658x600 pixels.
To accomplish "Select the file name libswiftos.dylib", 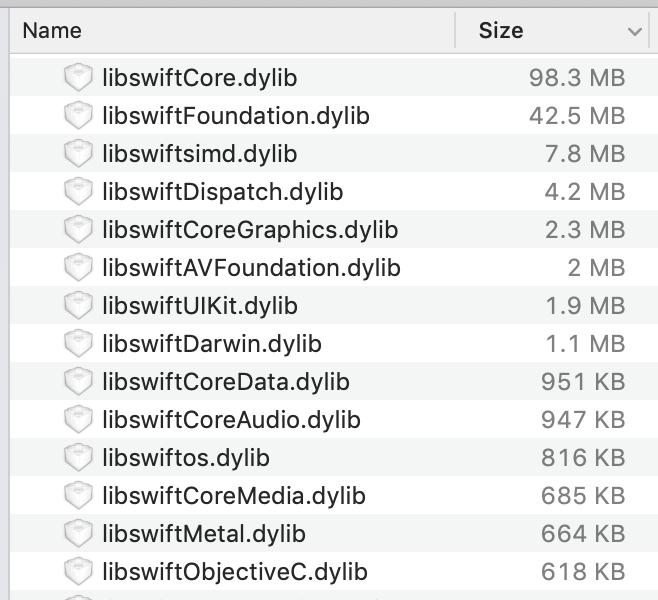I will tap(186, 458).
